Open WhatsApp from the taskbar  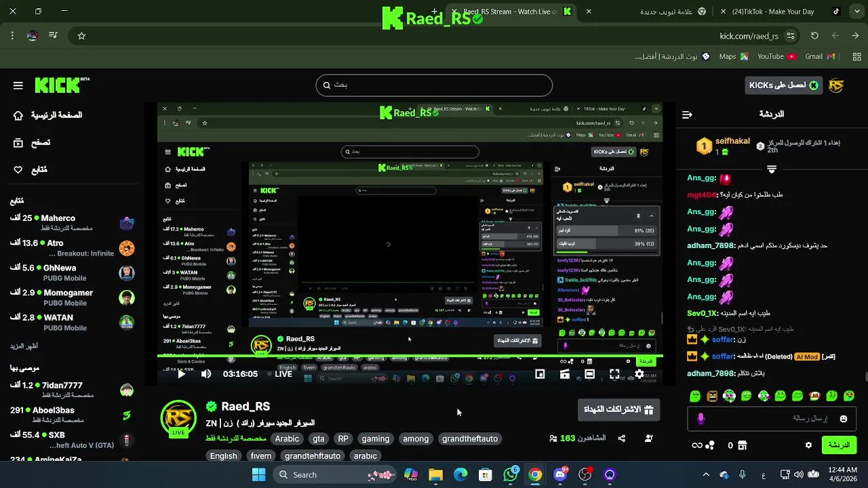(511, 475)
